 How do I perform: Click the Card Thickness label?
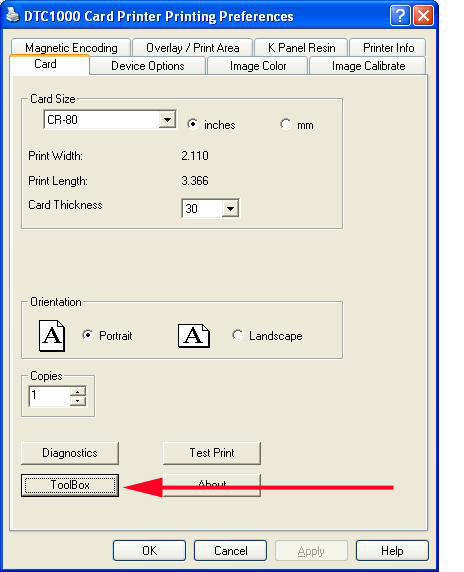tap(65, 205)
